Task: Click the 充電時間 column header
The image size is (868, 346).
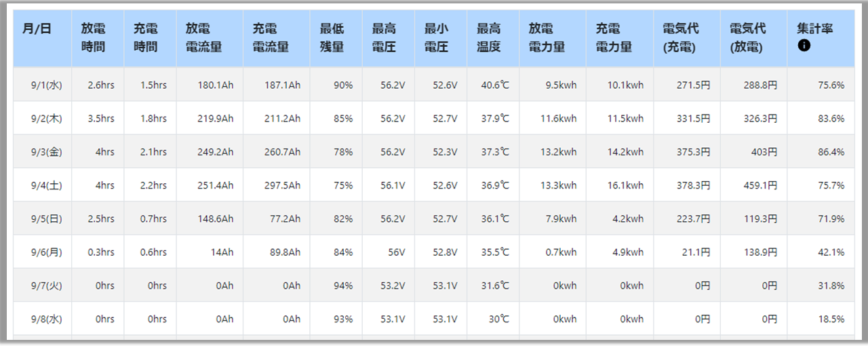Action: pos(150,38)
